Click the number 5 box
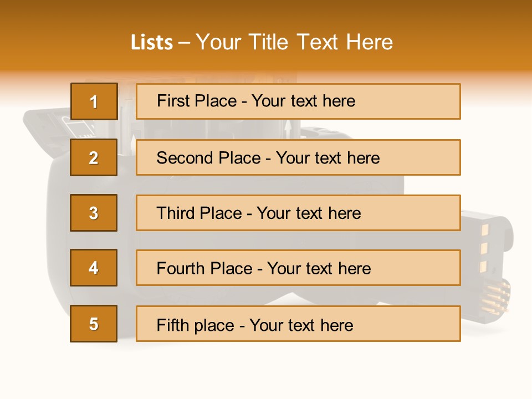 (94, 324)
